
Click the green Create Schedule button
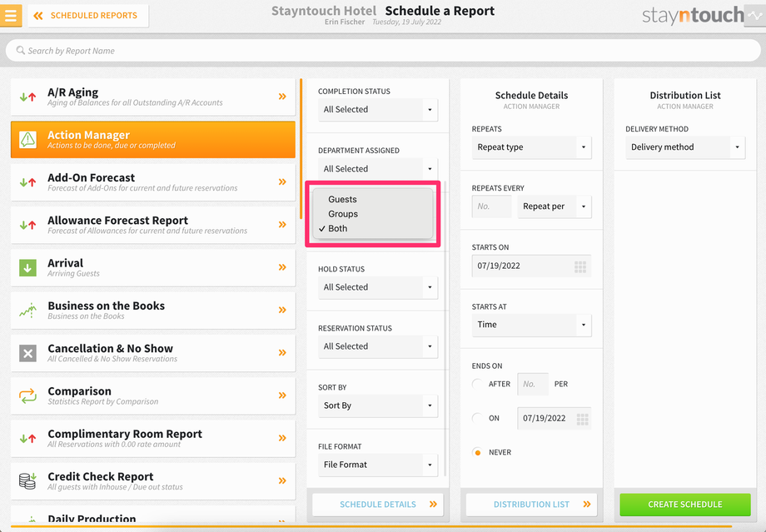pos(685,505)
